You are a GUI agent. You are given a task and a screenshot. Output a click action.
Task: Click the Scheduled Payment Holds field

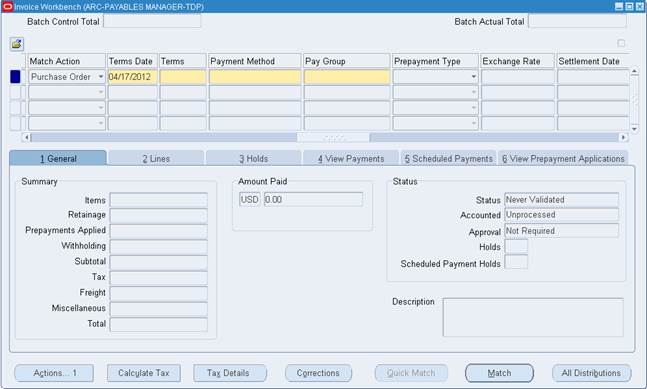[516, 262]
